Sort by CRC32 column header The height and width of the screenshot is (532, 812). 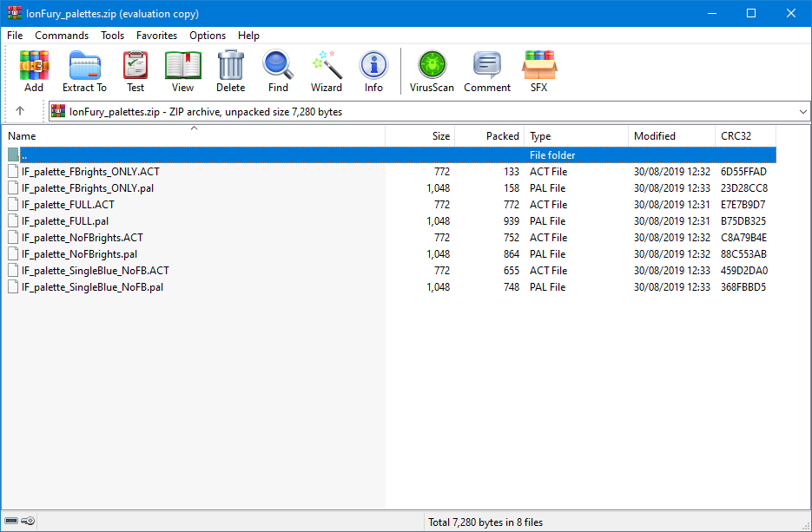pyautogui.click(x=746, y=136)
